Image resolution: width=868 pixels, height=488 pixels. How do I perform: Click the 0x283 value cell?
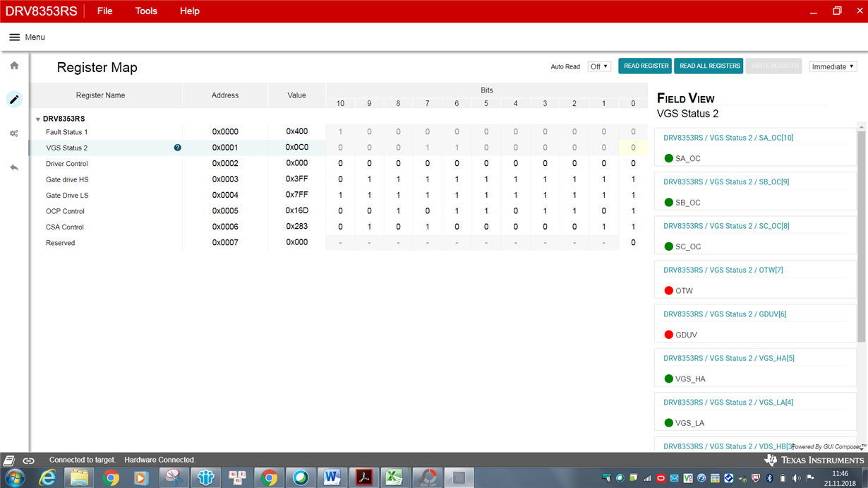tap(296, 227)
